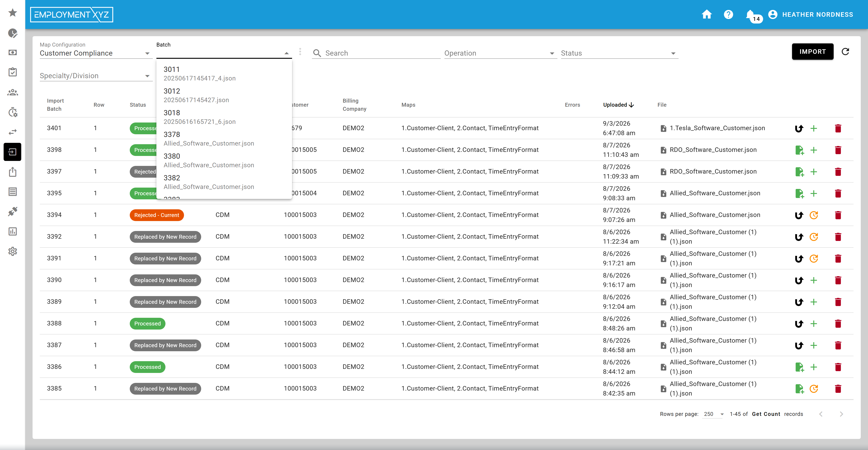
Task: Change rows per page 250 dropdown
Action: pos(714,414)
